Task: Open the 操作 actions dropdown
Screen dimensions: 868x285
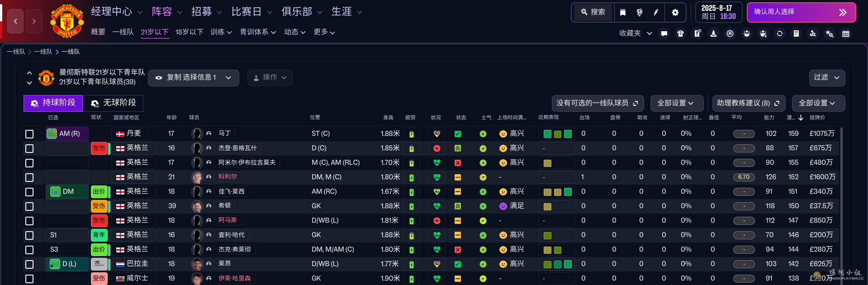Action: tap(270, 78)
